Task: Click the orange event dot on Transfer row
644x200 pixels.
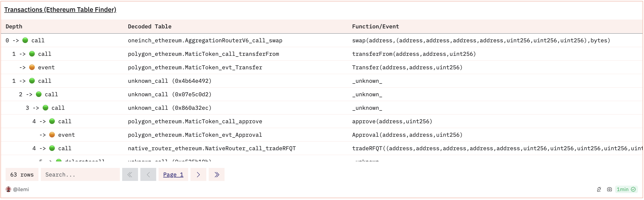Action: pos(32,67)
